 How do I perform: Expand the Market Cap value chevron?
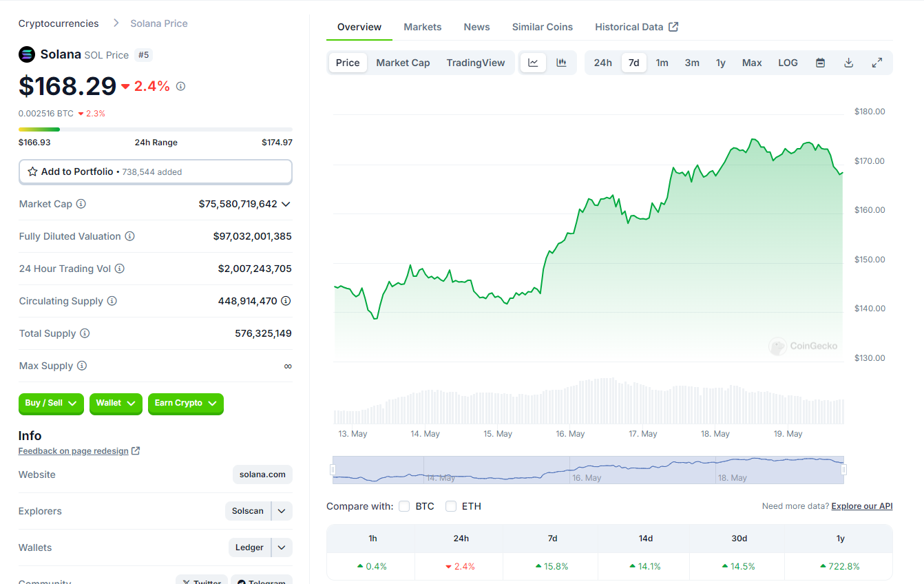[286, 204]
